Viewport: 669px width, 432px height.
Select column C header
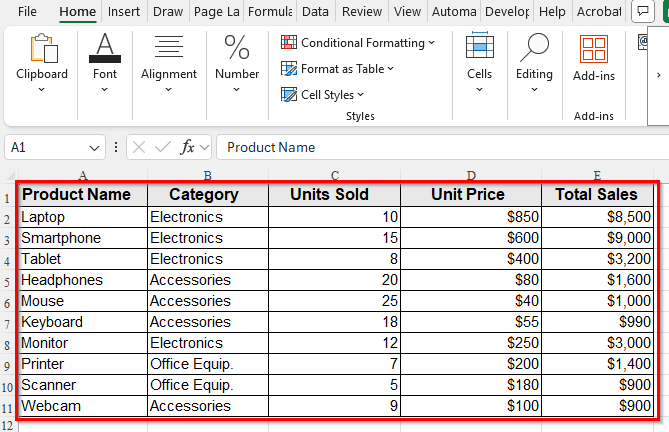pos(335,175)
